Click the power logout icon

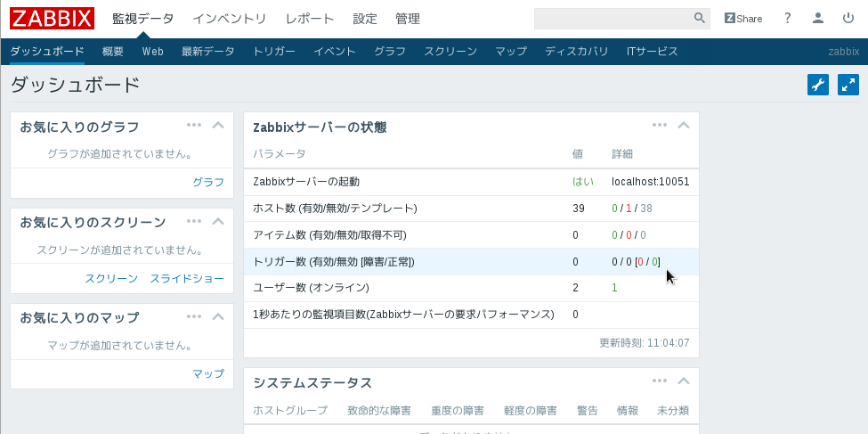(848, 18)
